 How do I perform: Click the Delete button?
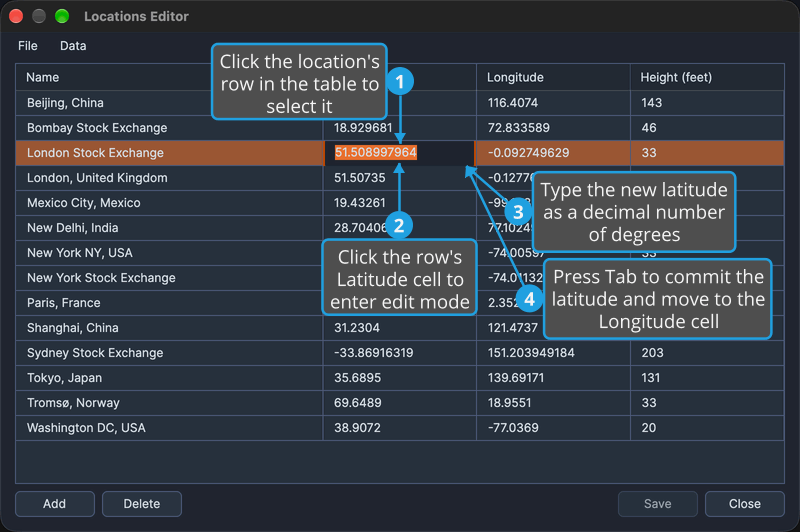coord(142,504)
